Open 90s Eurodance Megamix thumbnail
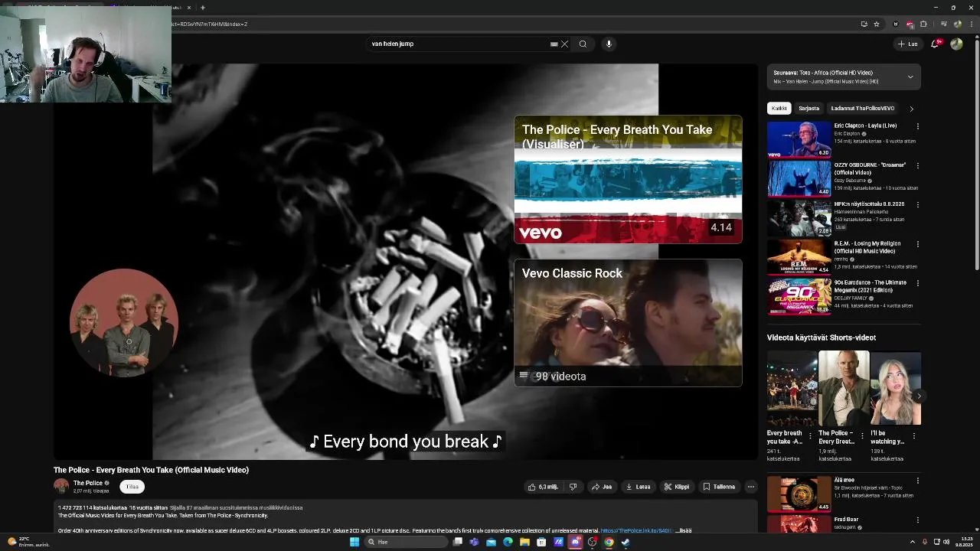 click(x=799, y=296)
